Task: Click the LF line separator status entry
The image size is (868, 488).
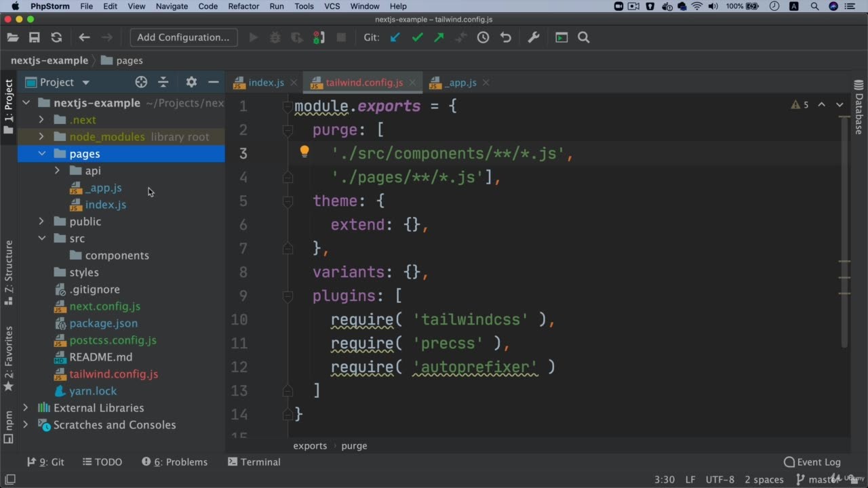Action: [x=690, y=479]
